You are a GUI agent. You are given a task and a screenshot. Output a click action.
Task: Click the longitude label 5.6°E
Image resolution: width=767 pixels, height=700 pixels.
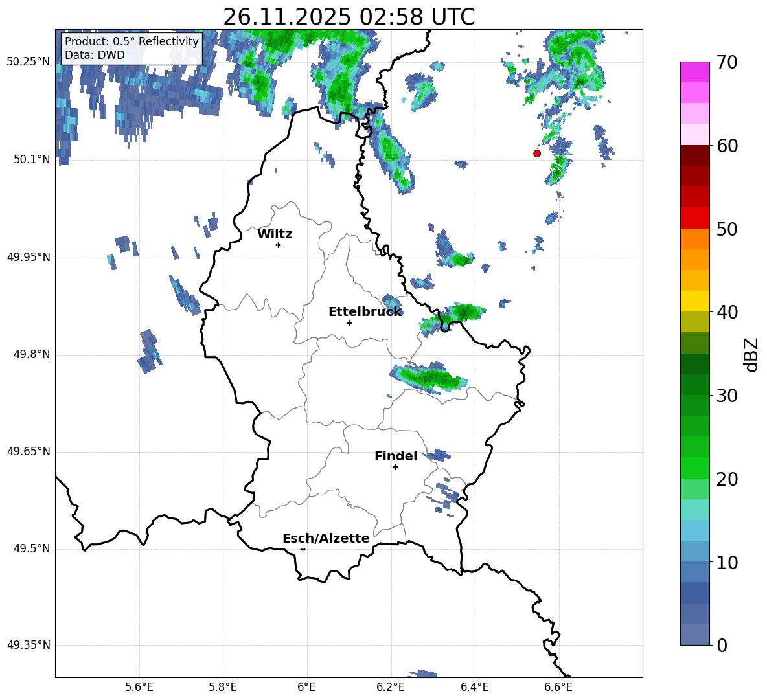[139, 688]
